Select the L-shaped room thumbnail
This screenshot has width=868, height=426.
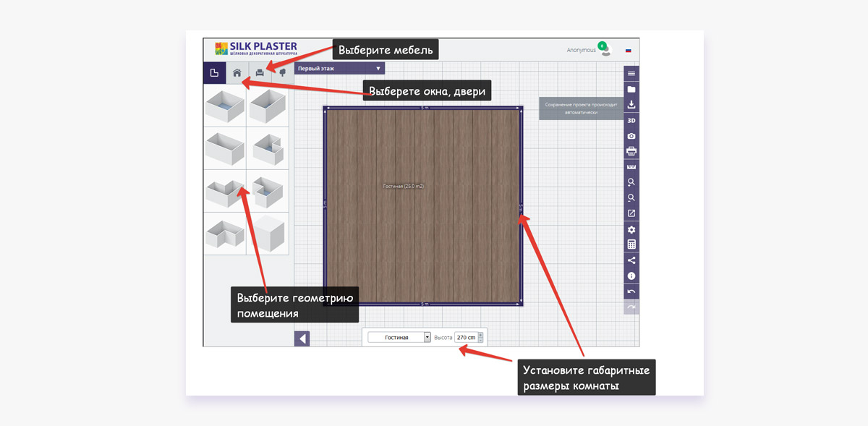point(224,234)
